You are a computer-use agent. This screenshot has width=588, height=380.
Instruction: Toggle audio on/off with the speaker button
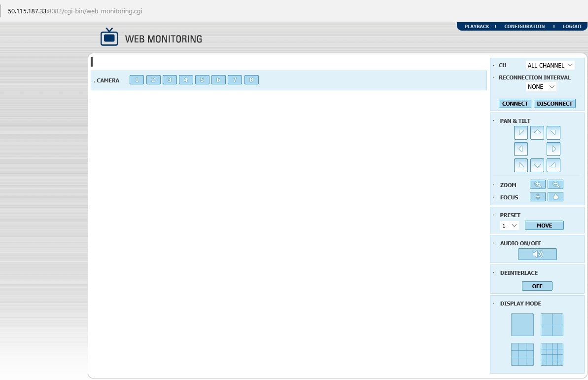pos(537,254)
